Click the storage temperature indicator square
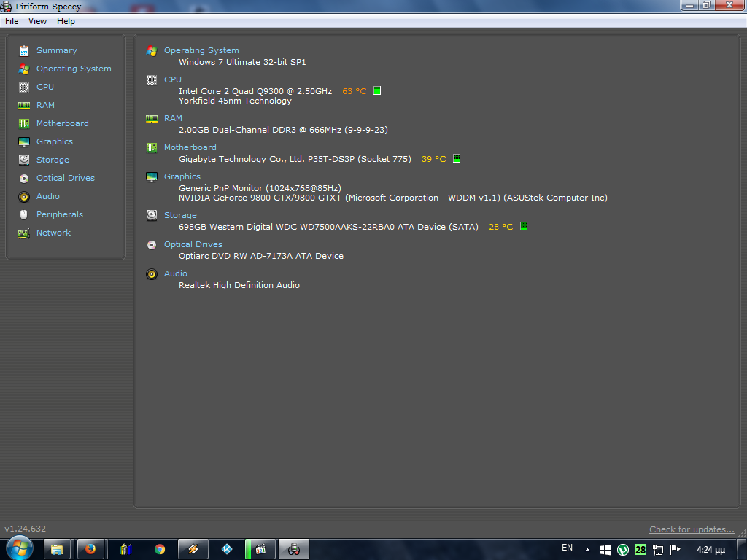Viewport: 747px width, 560px height. click(524, 226)
